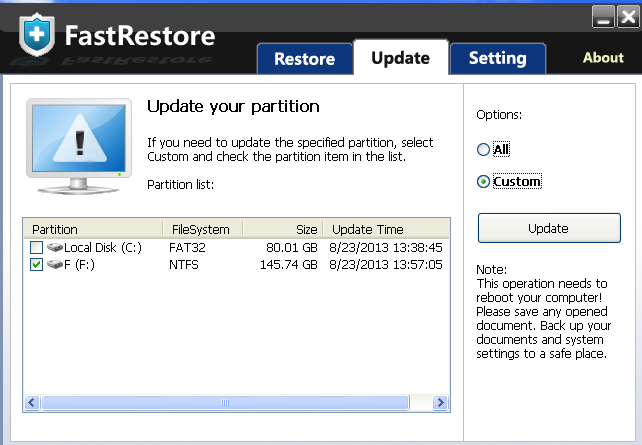Close the FastRestore window

[x=627, y=15]
